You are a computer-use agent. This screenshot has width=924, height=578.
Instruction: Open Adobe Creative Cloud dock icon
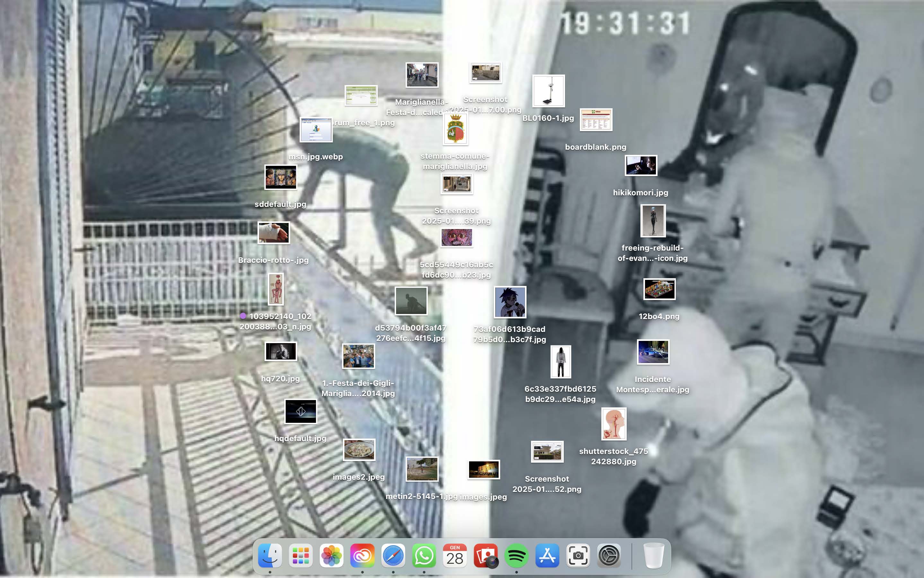[362, 556]
